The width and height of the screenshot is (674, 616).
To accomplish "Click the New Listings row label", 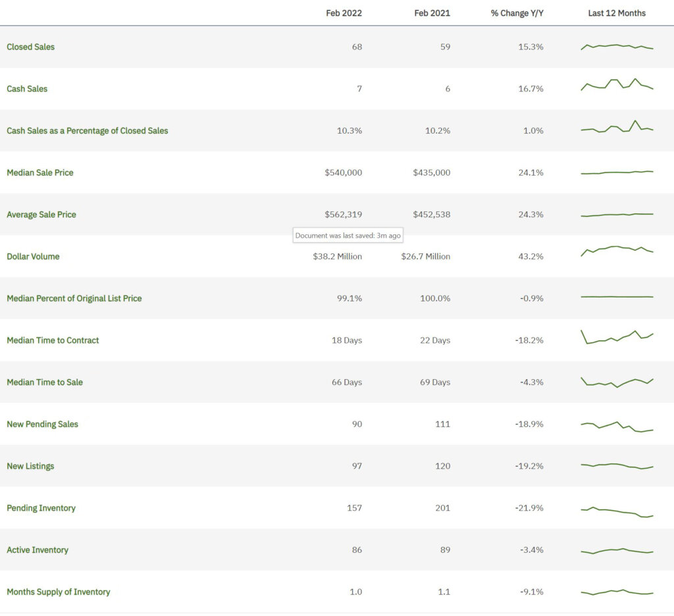I will click(30, 466).
